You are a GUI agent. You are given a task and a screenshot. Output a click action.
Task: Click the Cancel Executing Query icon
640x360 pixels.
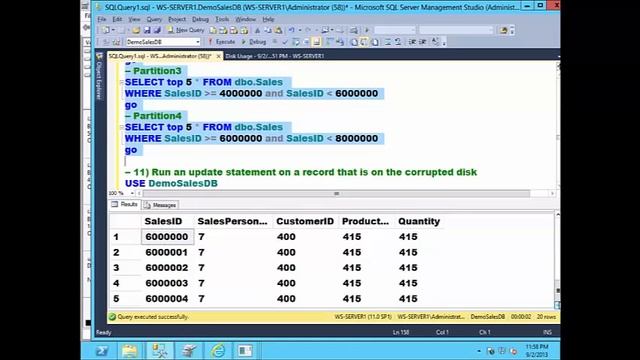[x=275, y=42]
